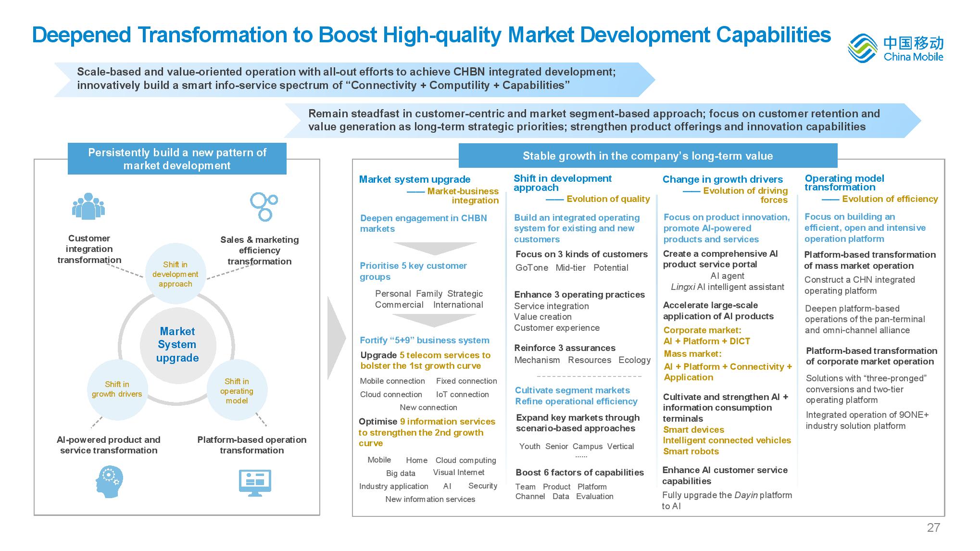Click the connected circles sales icon
The height and width of the screenshot is (551, 980).
(x=264, y=206)
